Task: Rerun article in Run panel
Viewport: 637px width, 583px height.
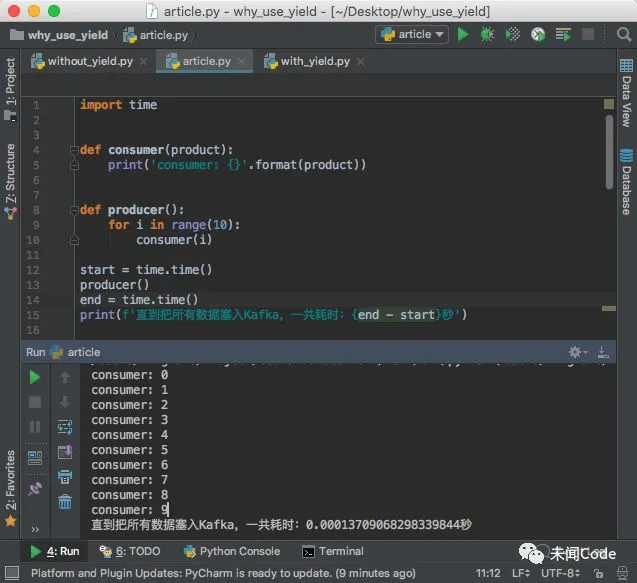Action: tap(35, 377)
